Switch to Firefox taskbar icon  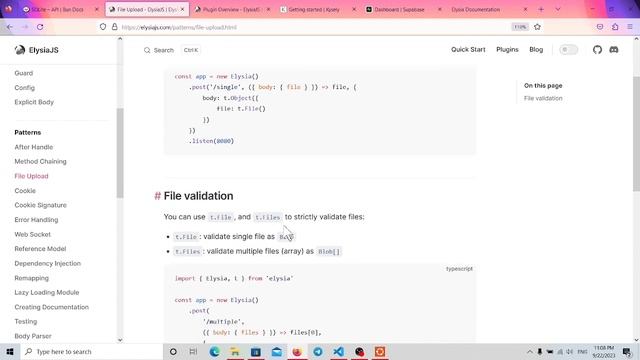tap(297, 351)
